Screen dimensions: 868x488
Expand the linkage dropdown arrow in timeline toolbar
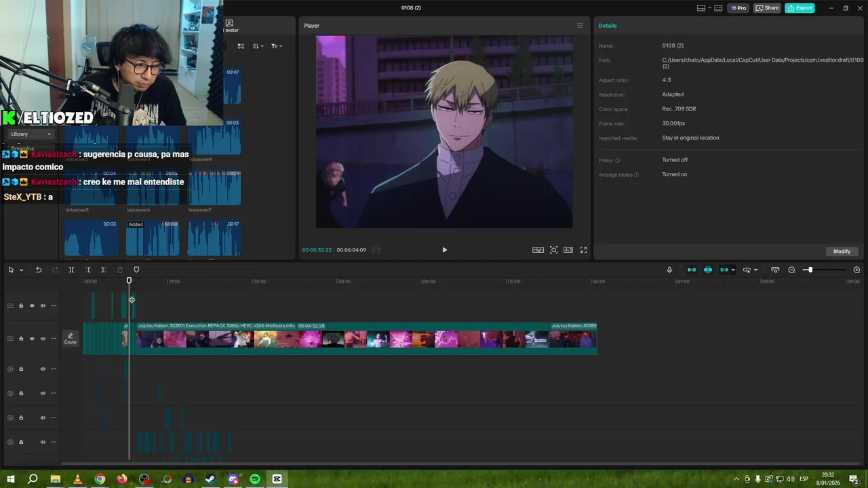pyautogui.click(x=732, y=270)
